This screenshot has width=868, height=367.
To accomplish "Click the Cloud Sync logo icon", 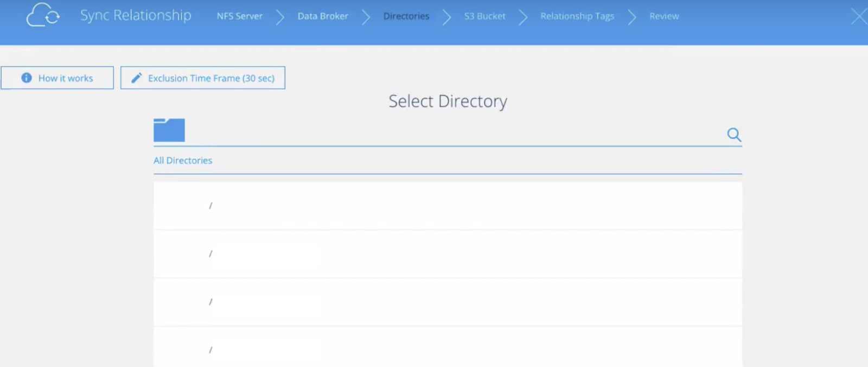I will click(43, 15).
